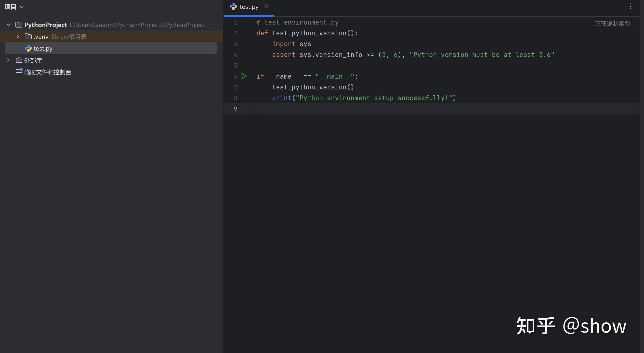Click the comment # test_environment.py on line 1
The height and width of the screenshot is (353, 644).
pyautogui.click(x=297, y=23)
